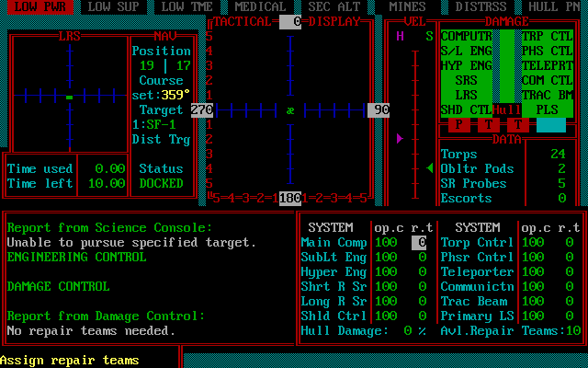This screenshot has height=368, width=588.
Task: Click the Torps count value 24
Action: 559,154
